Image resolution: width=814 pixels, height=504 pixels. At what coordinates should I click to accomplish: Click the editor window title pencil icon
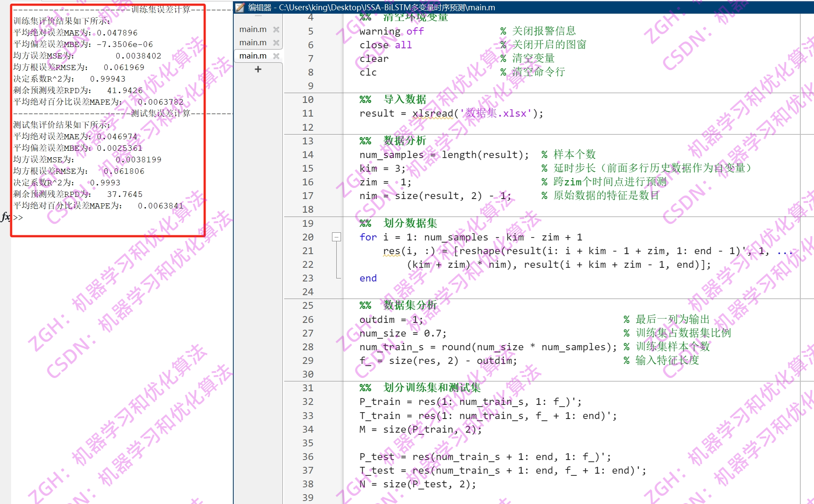[240, 7]
